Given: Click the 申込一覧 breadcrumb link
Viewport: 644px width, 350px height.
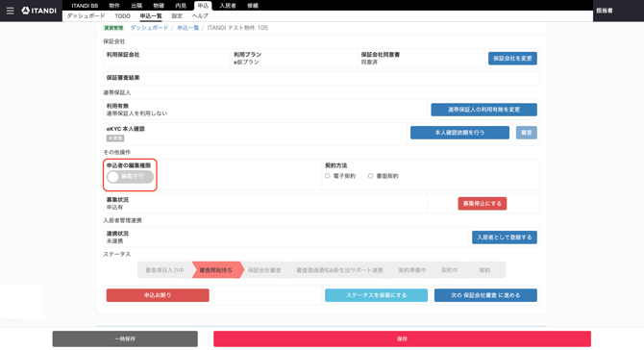Looking at the screenshot, I should 188,28.
